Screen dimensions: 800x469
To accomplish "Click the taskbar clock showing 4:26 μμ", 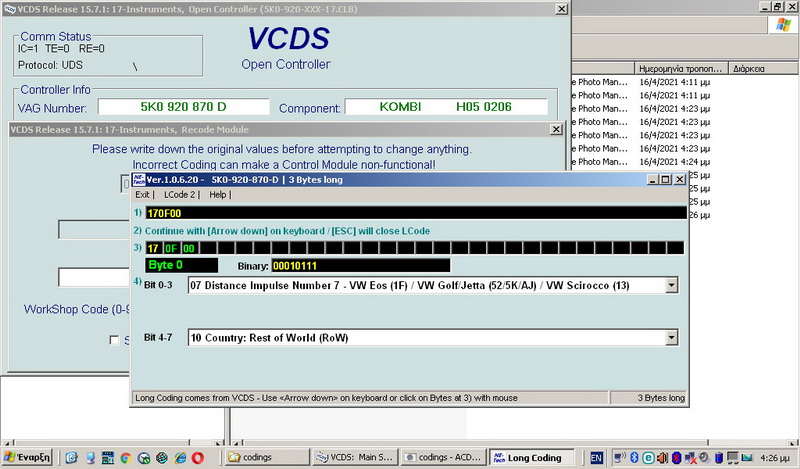I will click(x=774, y=458).
